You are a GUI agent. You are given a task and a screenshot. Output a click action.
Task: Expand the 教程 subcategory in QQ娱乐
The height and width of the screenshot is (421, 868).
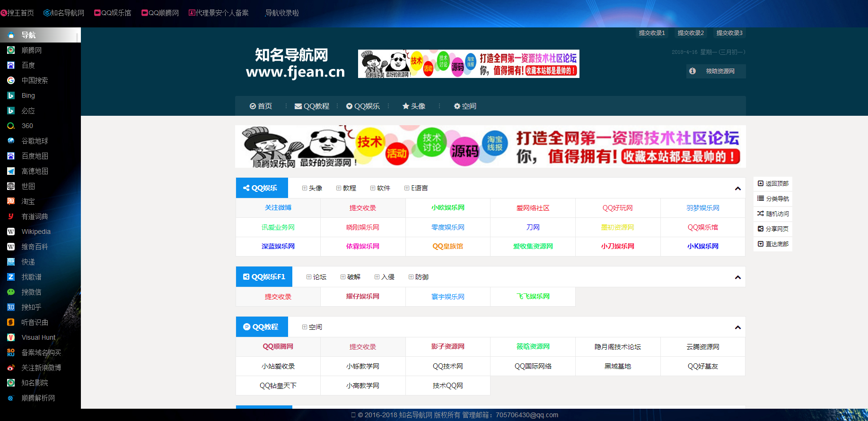(346, 188)
